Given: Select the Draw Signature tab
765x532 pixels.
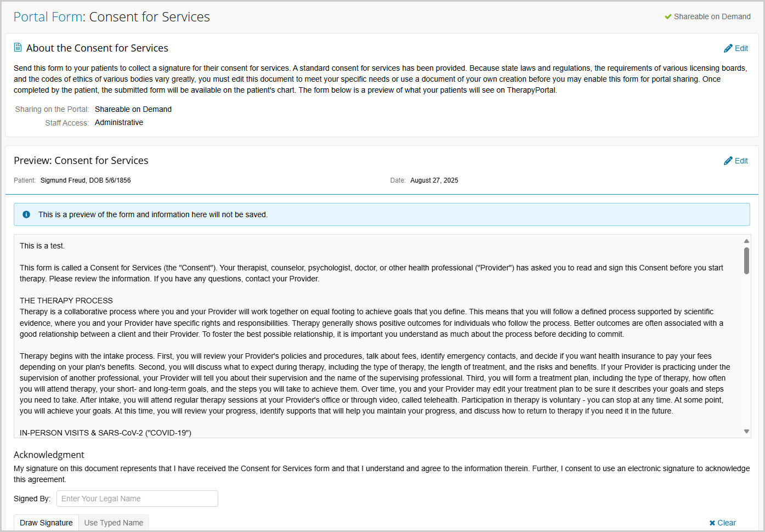Looking at the screenshot, I should [46, 522].
